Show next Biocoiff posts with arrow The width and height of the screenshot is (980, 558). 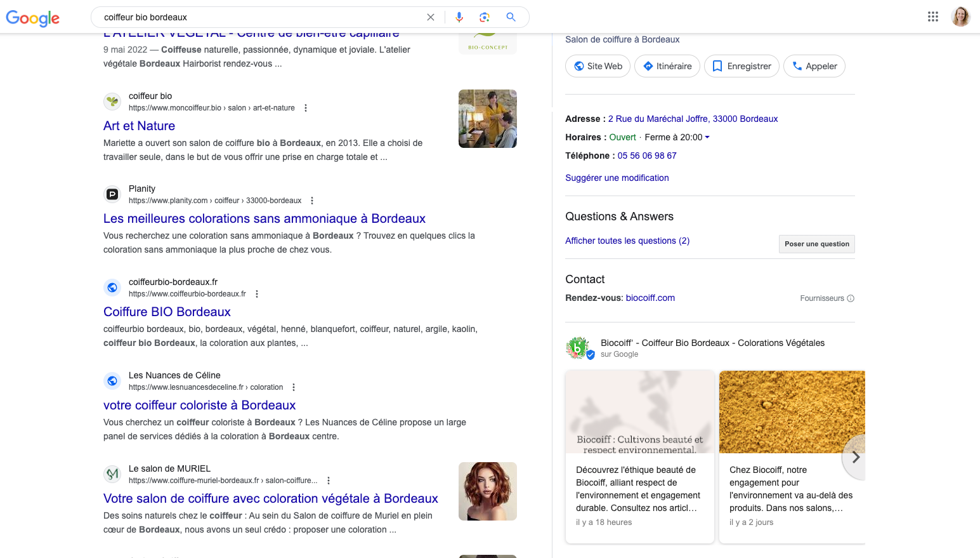pyautogui.click(x=855, y=457)
